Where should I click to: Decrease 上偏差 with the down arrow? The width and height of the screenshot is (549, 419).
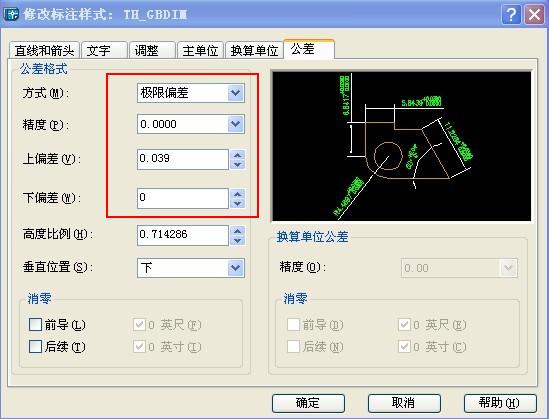[237, 164]
